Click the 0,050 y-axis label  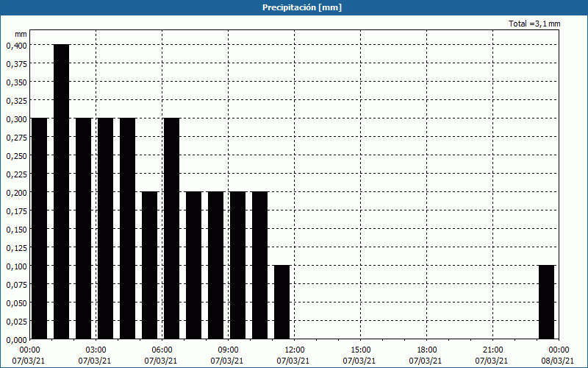(x=16, y=303)
